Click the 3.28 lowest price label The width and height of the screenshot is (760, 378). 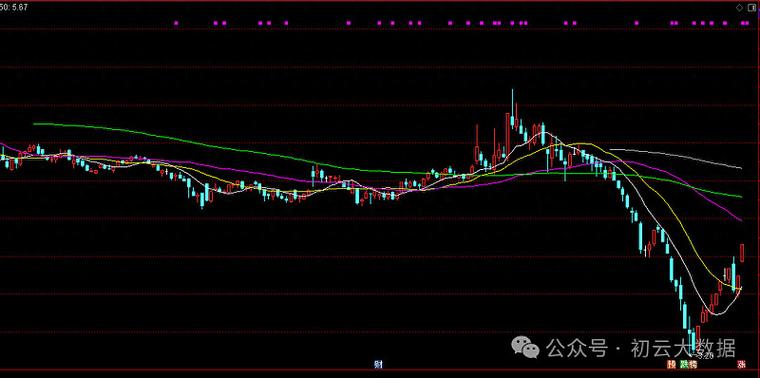pyautogui.click(x=705, y=356)
